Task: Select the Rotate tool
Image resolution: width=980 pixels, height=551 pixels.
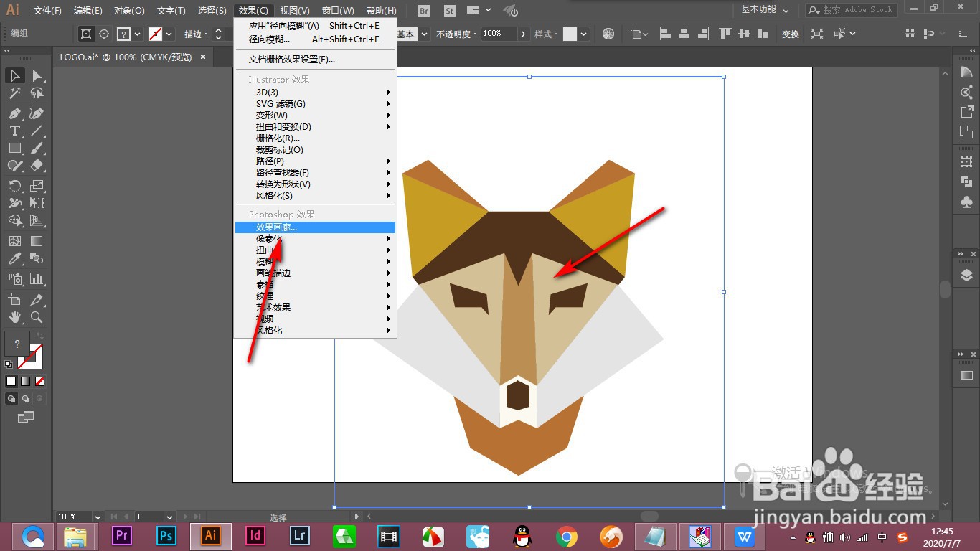Action: pyautogui.click(x=15, y=186)
